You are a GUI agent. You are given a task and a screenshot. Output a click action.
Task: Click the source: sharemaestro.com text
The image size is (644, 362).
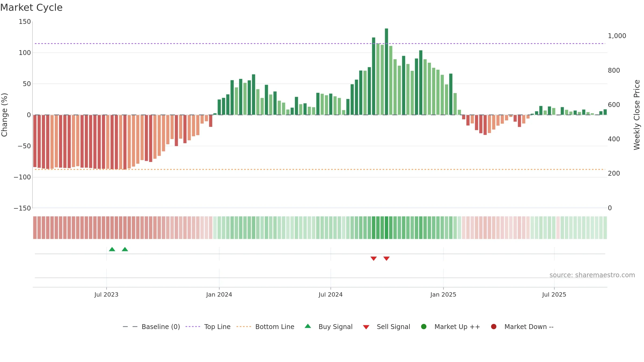pyautogui.click(x=592, y=275)
